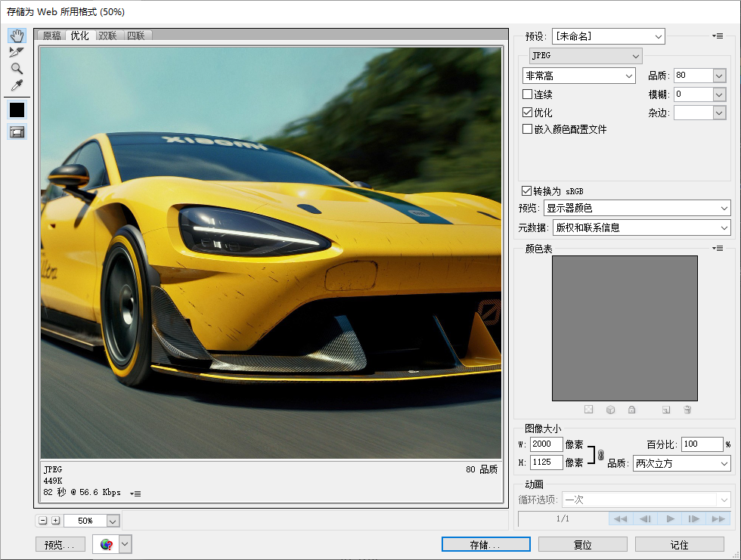Toggle slices visibility icon
741x560 pixels.
[x=17, y=131]
